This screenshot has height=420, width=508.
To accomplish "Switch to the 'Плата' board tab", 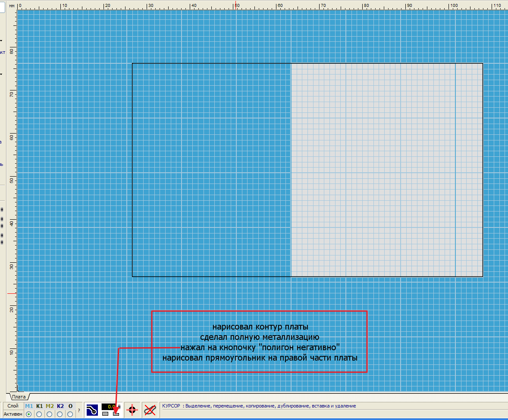I will pyautogui.click(x=19, y=397).
